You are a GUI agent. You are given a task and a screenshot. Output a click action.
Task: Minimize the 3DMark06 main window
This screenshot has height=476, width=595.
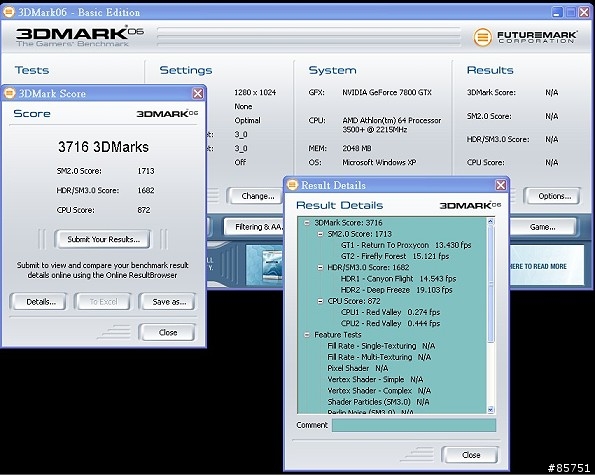coord(557,13)
